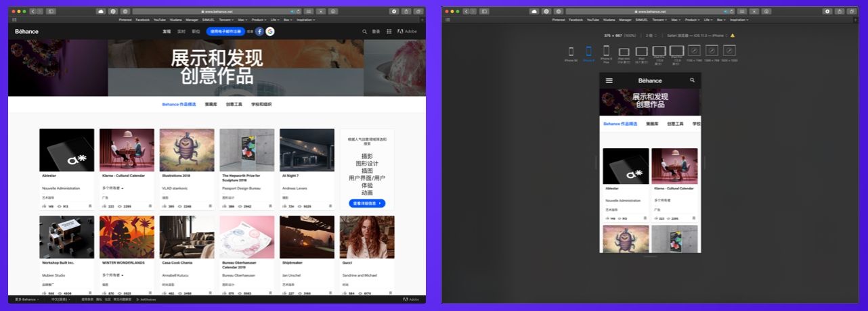This screenshot has width=868, height=311.
Task: Open the Gucci project thumbnail
Action: coord(367,237)
